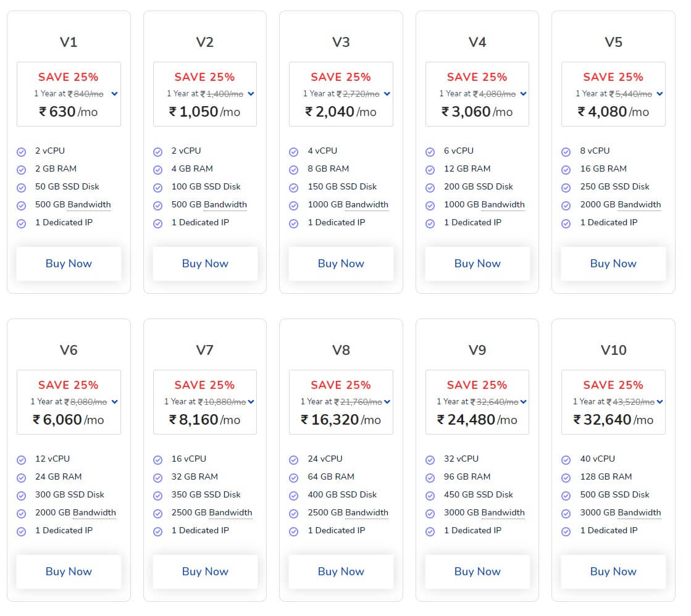The width and height of the screenshot is (691, 616).
Task: Purchase the V3 plan with Buy Now
Action: [x=341, y=264]
